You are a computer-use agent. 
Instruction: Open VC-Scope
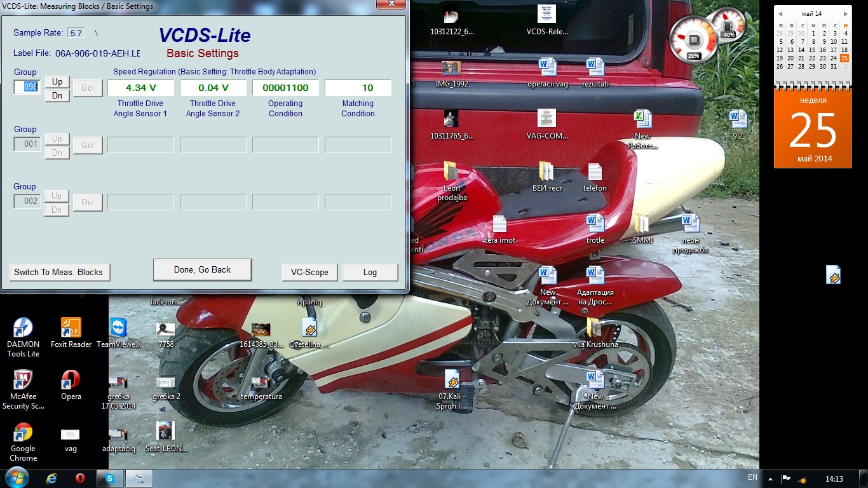309,272
